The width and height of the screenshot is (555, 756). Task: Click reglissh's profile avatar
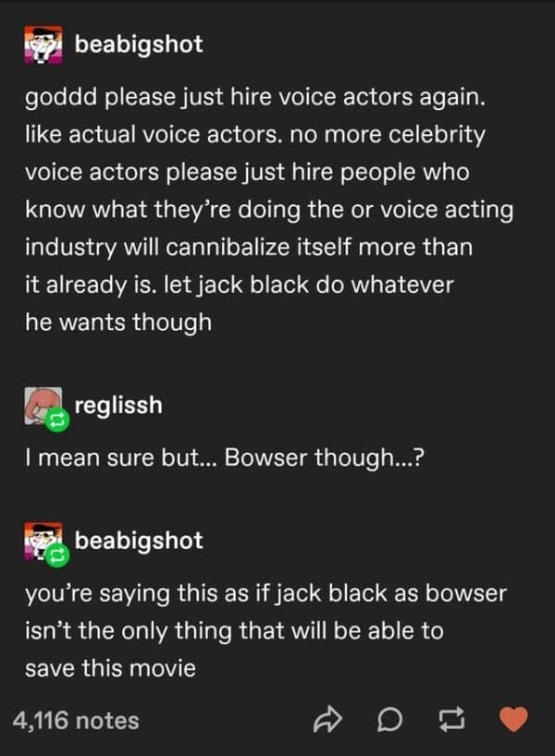[x=43, y=406]
